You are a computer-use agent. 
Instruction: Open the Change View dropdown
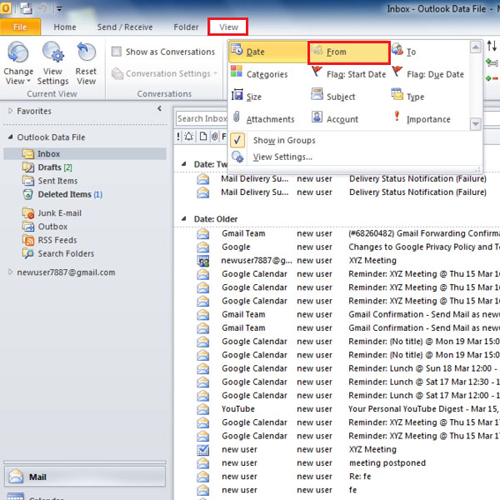[18, 63]
